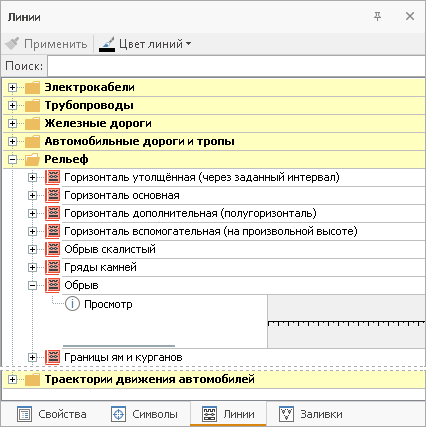Click the line style icon beside Гряды камней
Image resolution: width=426 pixels, height=427 pixels.
(52, 267)
